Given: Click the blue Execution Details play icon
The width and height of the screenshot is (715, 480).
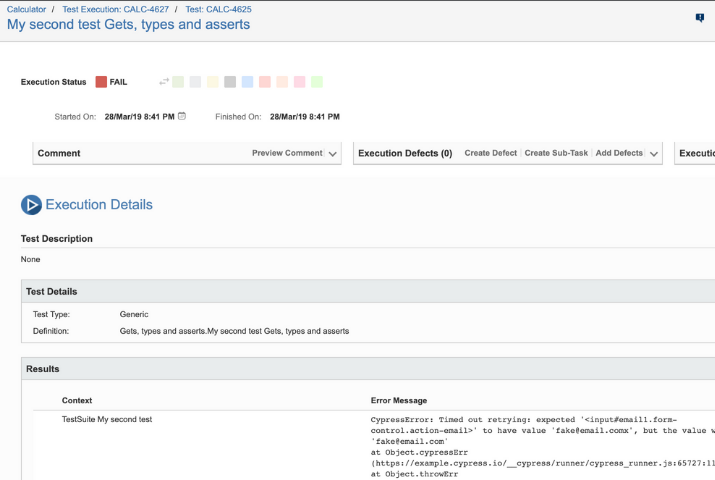Looking at the screenshot, I should point(31,205).
